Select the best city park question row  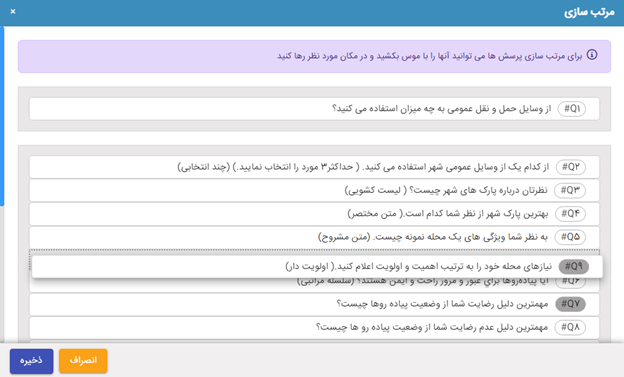314,214
